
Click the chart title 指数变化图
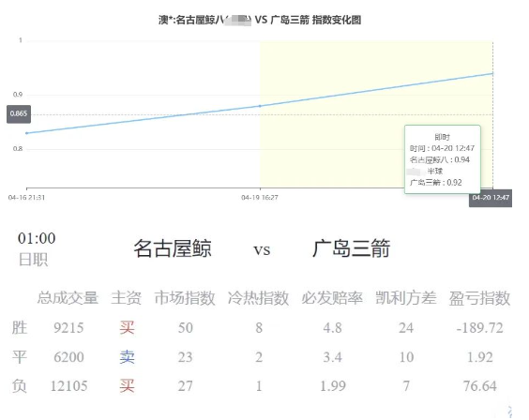tap(337, 20)
